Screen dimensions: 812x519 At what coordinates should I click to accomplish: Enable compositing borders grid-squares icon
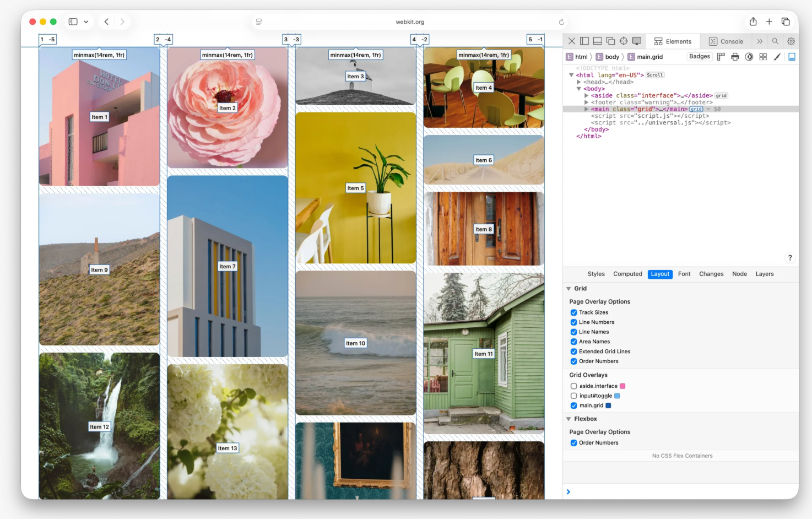tap(763, 57)
